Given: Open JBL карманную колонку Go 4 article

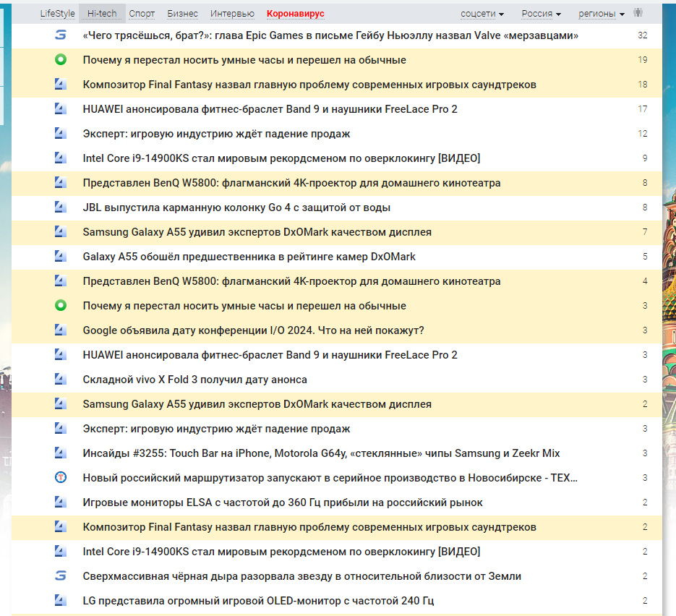Looking at the screenshot, I should (236, 208).
